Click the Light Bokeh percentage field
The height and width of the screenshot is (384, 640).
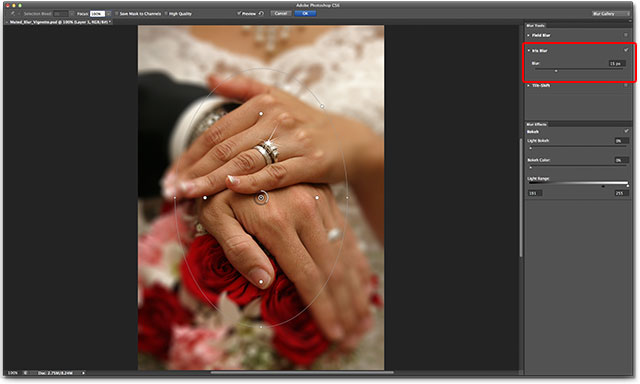point(622,141)
